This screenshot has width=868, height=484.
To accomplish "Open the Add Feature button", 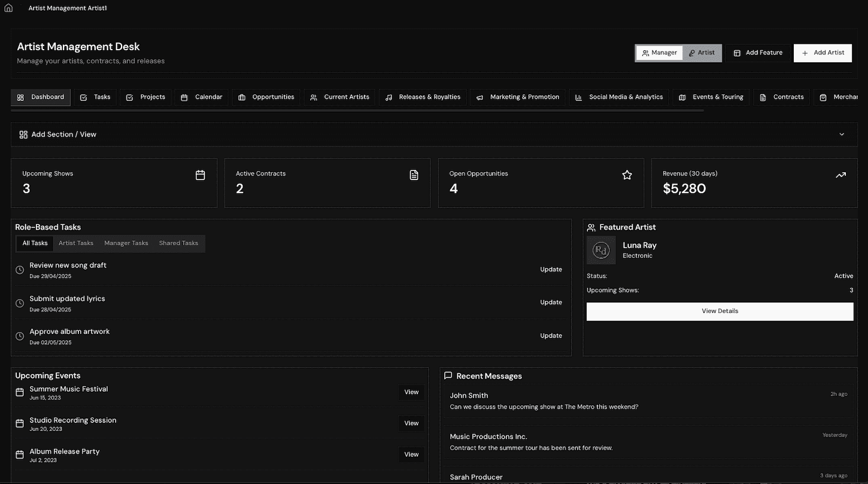I will pos(758,53).
